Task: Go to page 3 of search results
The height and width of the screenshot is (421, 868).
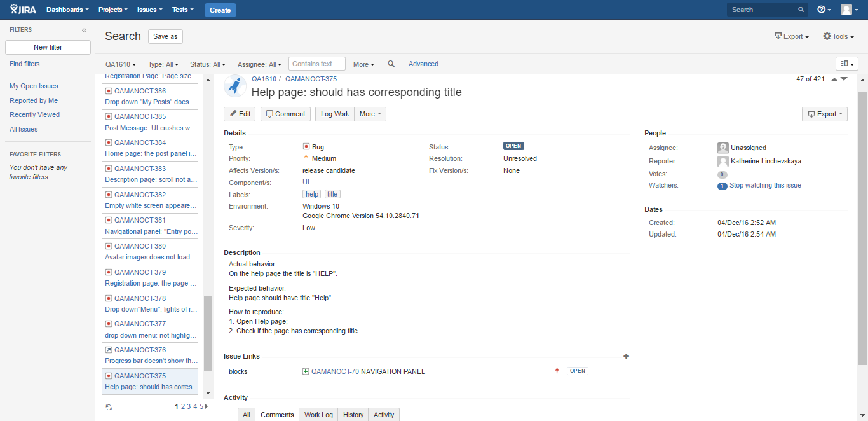Action: [x=188, y=405]
